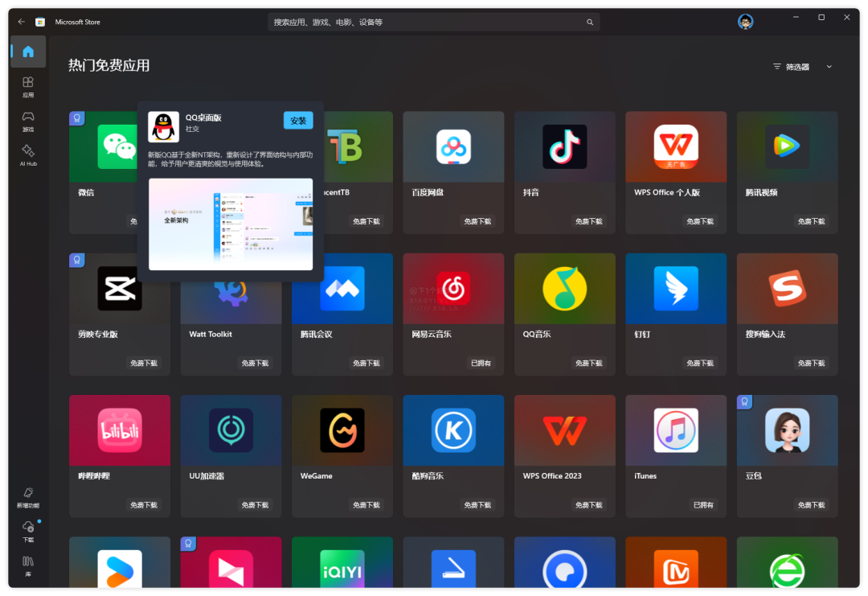Image resolution: width=868 pixels, height=596 pixels.
Task: Open the user profile avatar
Action: click(745, 22)
